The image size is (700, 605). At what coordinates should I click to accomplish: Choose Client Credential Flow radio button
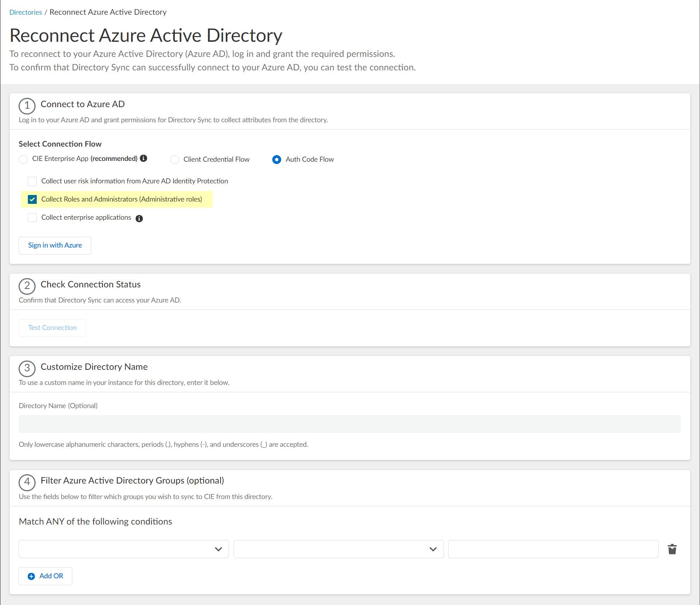[x=175, y=159]
